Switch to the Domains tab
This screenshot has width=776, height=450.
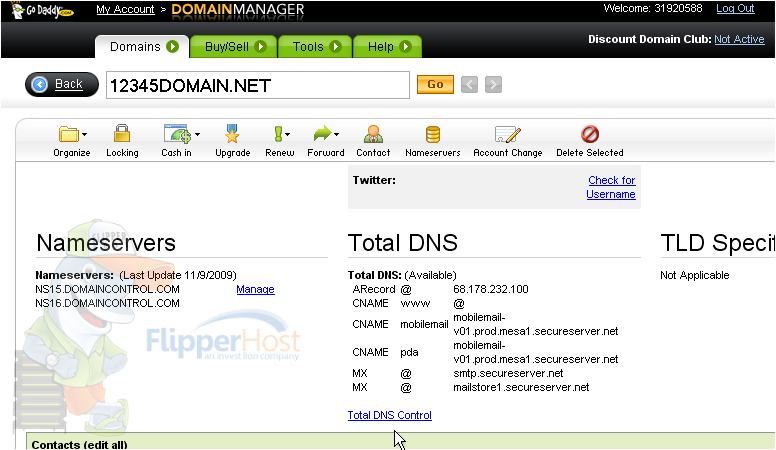tap(142, 47)
